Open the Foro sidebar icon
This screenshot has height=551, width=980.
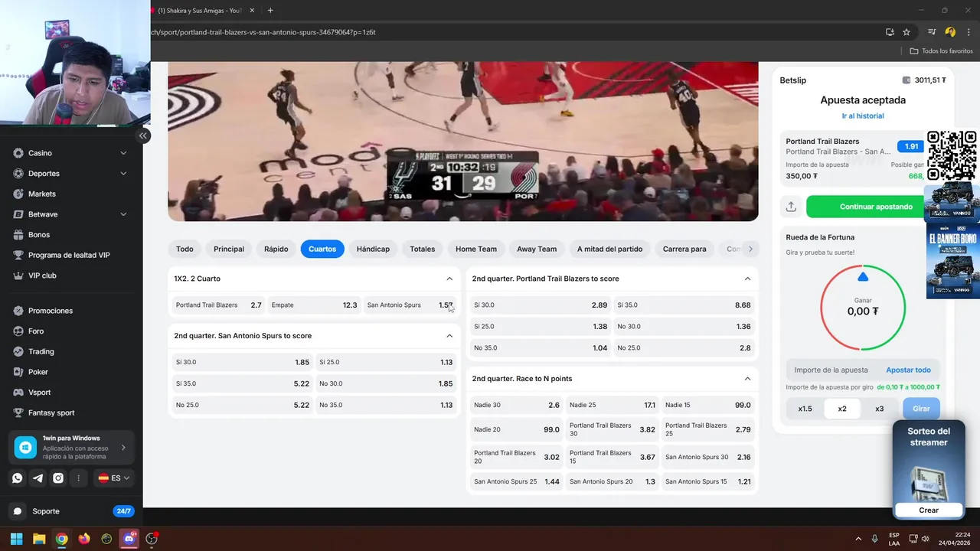[x=18, y=331]
